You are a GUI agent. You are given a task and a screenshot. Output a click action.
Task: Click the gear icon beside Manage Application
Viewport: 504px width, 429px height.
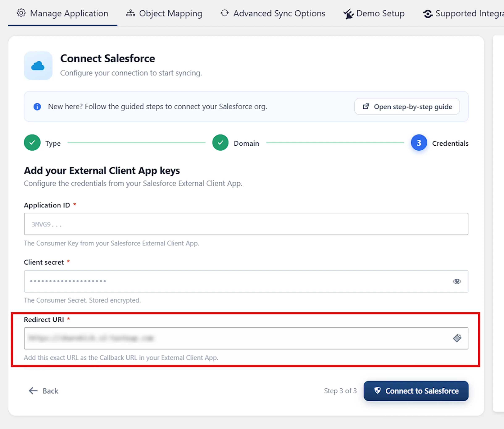21,13
